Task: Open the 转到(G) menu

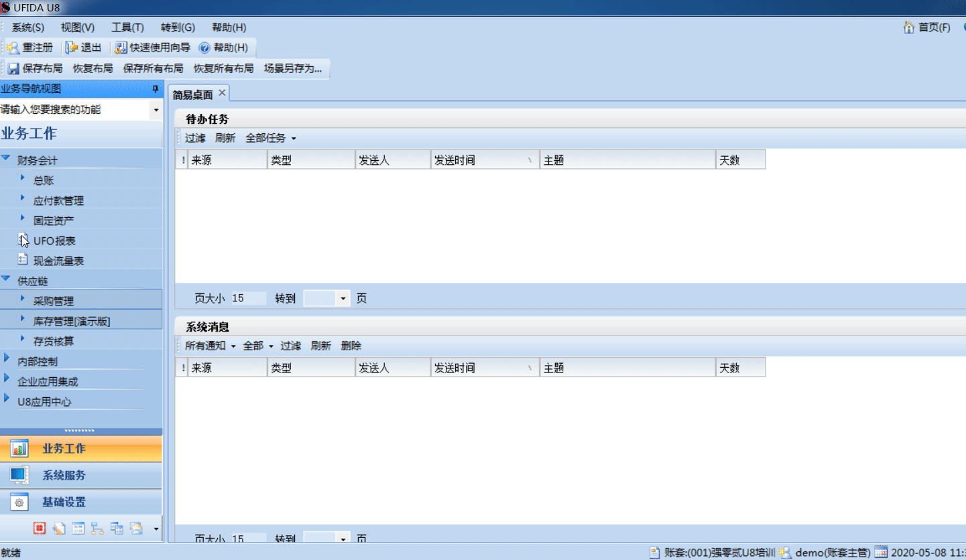Action: (x=178, y=27)
